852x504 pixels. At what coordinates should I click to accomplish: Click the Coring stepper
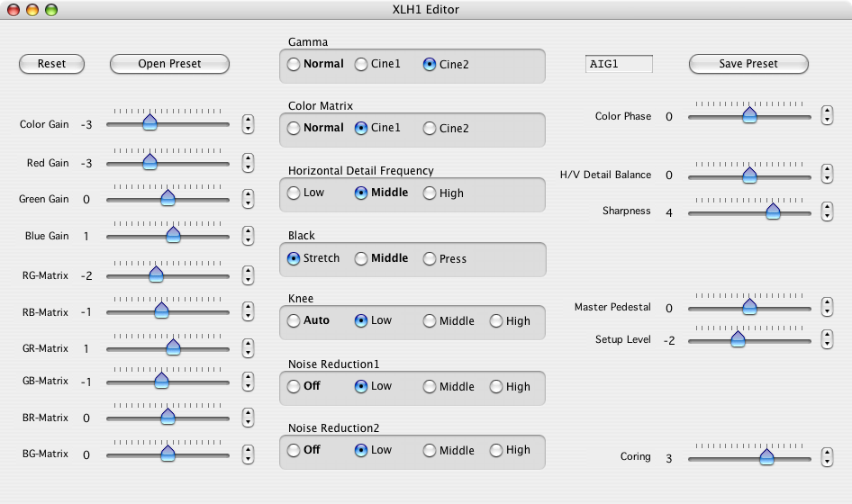pyautogui.click(x=827, y=457)
